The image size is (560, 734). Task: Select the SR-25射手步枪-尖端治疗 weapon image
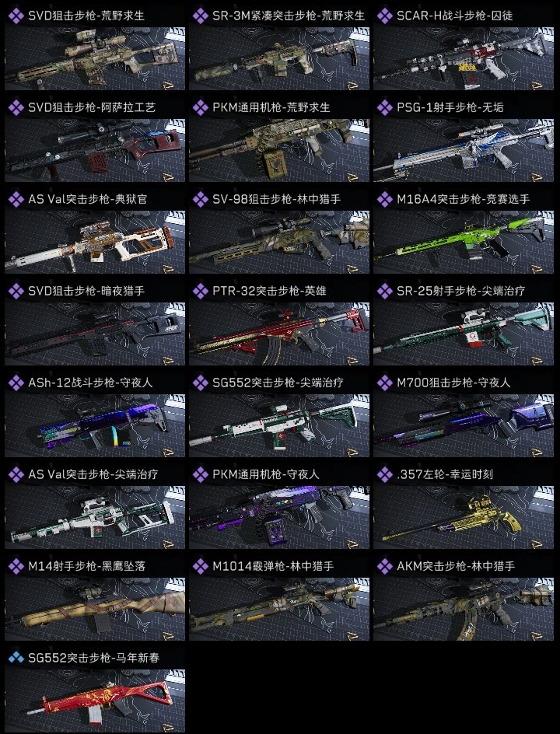tap(464, 334)
